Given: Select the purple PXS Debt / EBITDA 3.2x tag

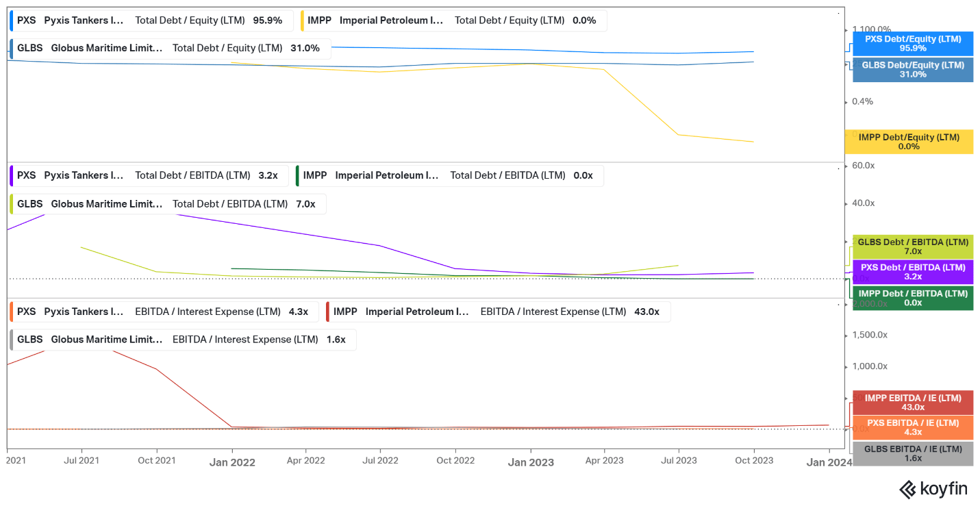Looking at the screenshot, I should (912, 272).
